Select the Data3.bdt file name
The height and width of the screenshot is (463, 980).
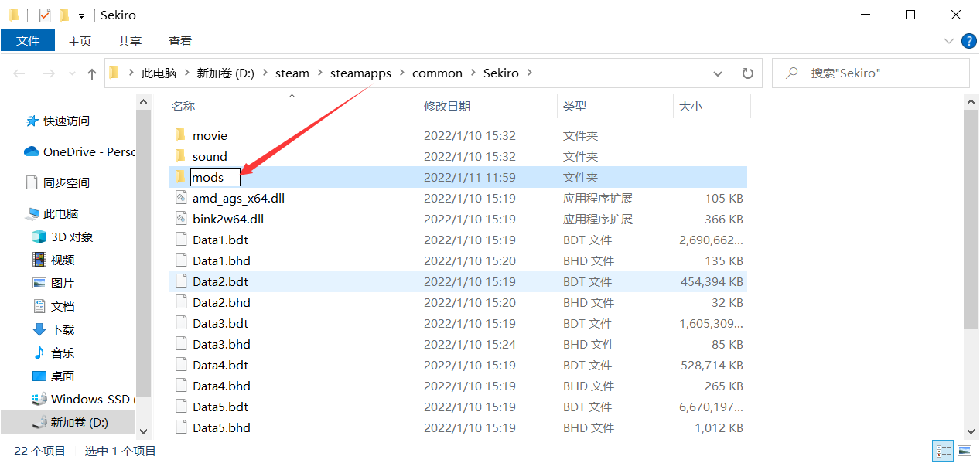click(x=220, y=323)
